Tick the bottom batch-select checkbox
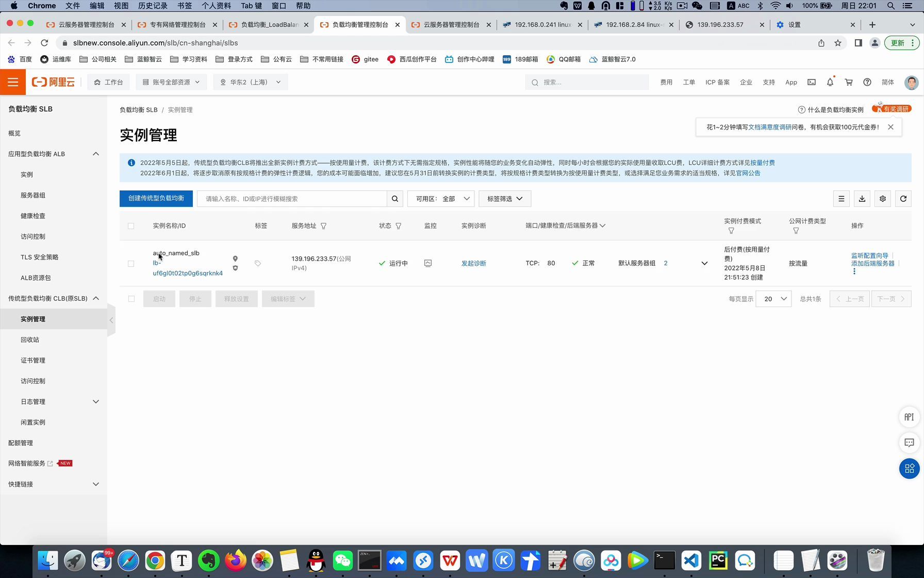Viewport: 924px width, 578px height. point(131,299)
